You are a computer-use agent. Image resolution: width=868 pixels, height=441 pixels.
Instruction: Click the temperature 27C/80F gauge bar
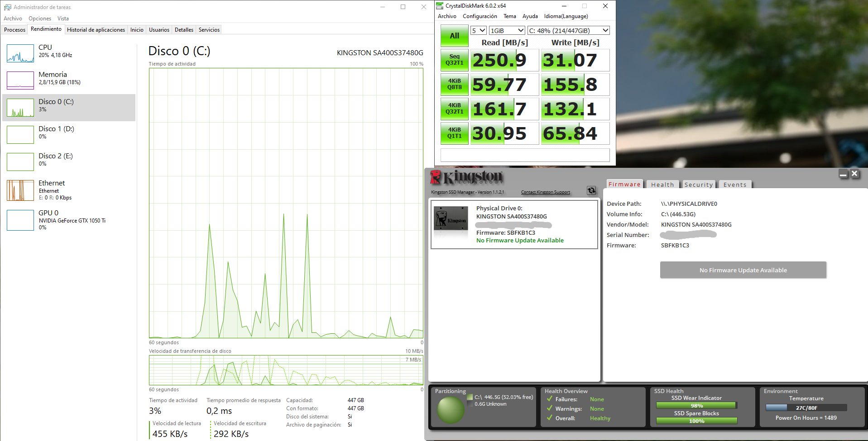point(806,408)
